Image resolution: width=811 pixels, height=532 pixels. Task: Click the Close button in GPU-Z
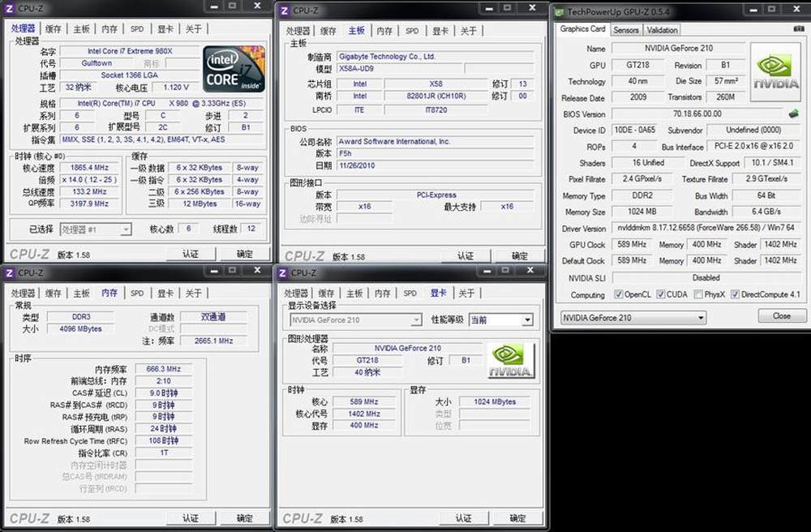(782, 316)
